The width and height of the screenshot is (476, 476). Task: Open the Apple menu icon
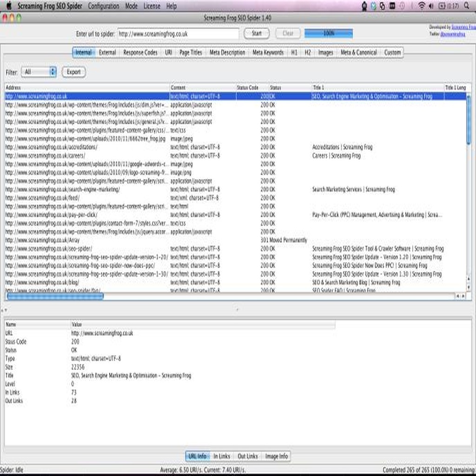pos(9,6)
